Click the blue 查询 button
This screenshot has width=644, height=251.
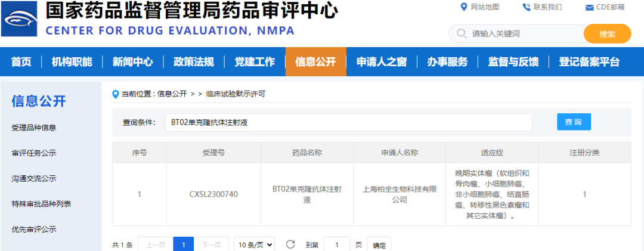(x=574, y=122)
